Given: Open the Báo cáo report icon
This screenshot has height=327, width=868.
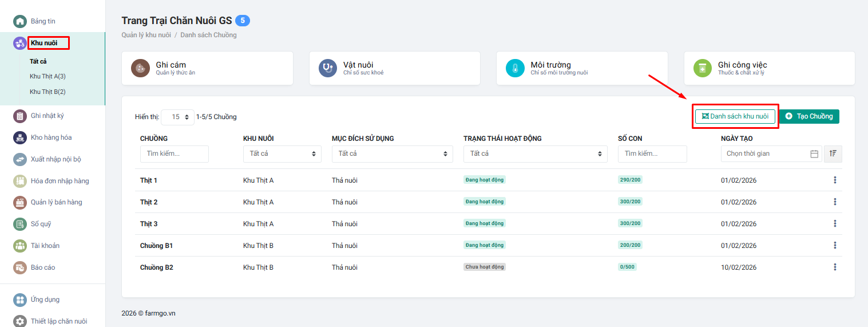Looking at the screenshot, I should click(x=20, y=267).
